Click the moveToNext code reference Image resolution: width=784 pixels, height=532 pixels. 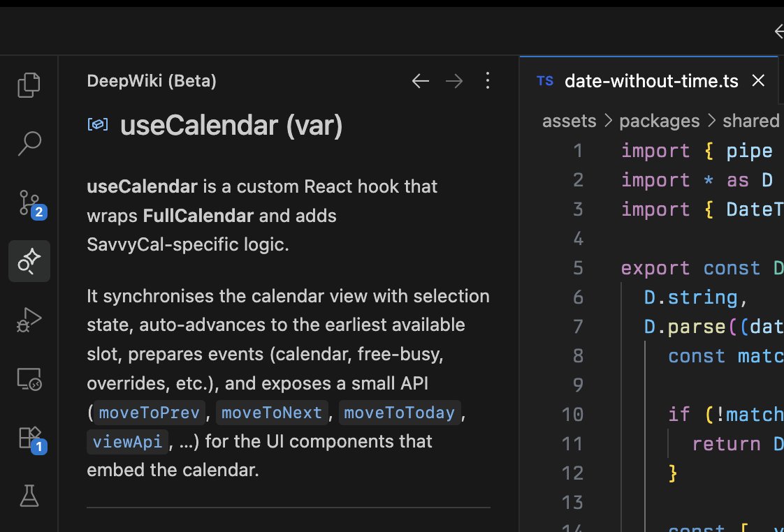pos(272,413)
